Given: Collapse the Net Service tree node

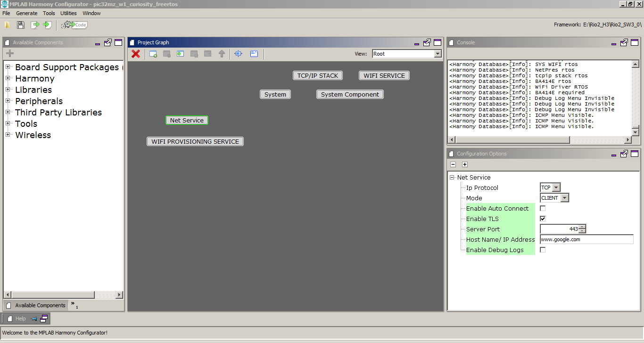Looking at the screenshot, I should pos(452,178).
